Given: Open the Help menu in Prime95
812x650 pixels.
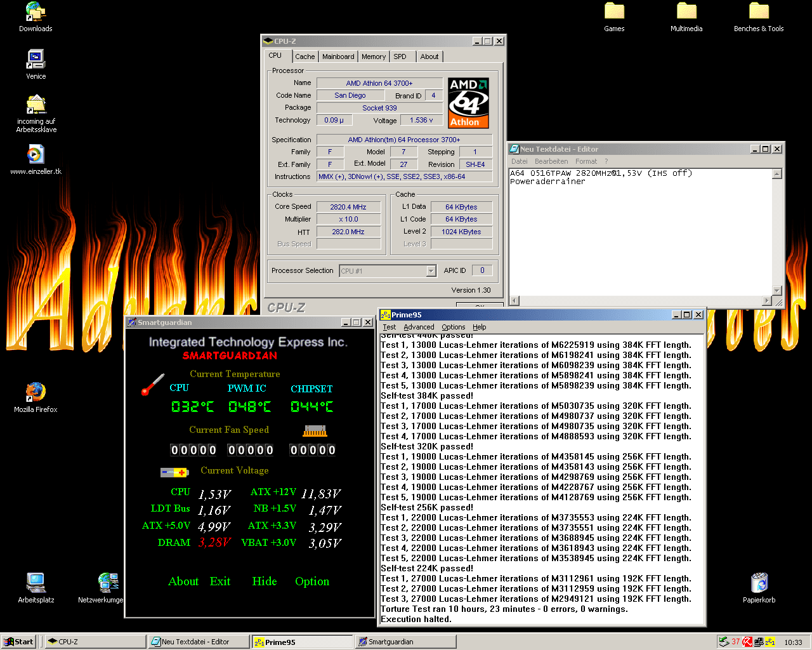Looking at the screenshot, I should [480, 327].
